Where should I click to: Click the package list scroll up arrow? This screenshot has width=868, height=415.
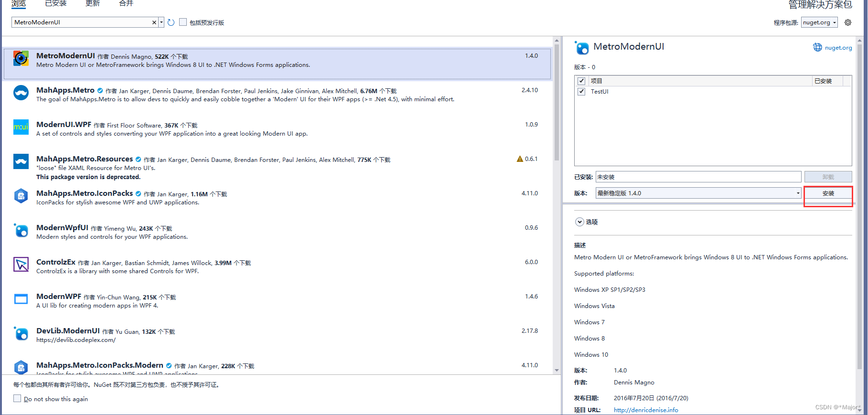pos(557,41)
